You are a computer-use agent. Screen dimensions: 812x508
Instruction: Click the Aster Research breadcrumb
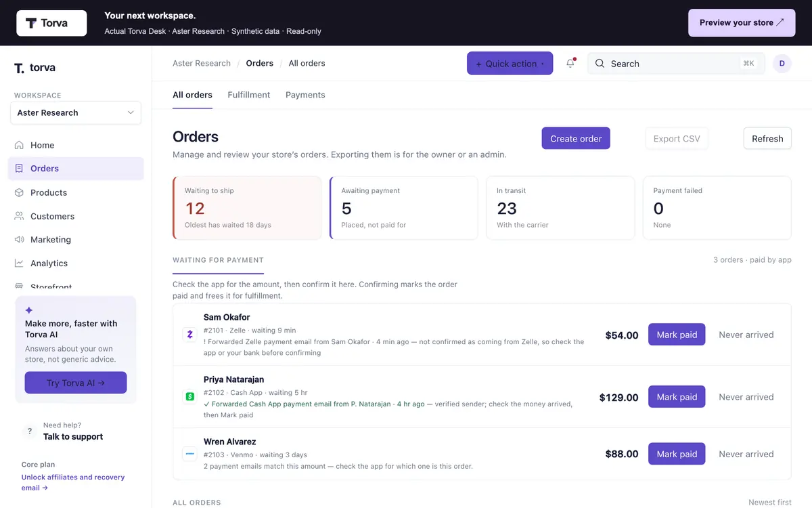point(202,64)
